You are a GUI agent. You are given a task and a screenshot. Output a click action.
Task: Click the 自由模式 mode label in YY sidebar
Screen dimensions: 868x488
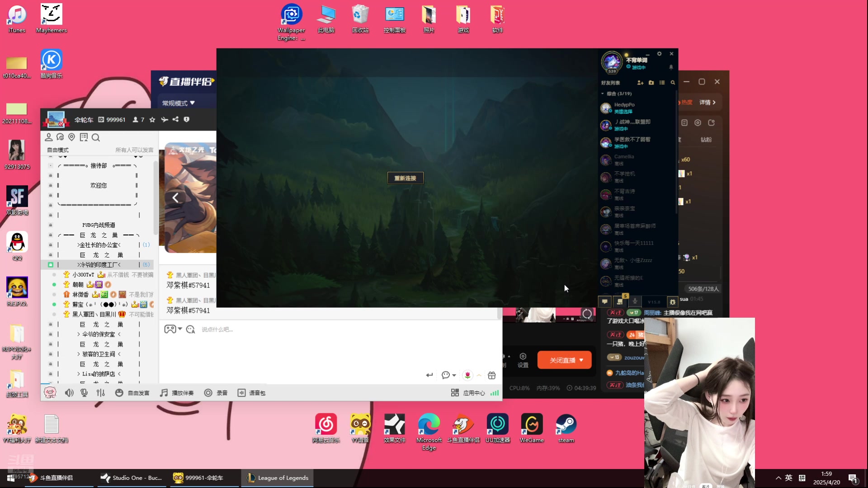(x=58, y=150)
